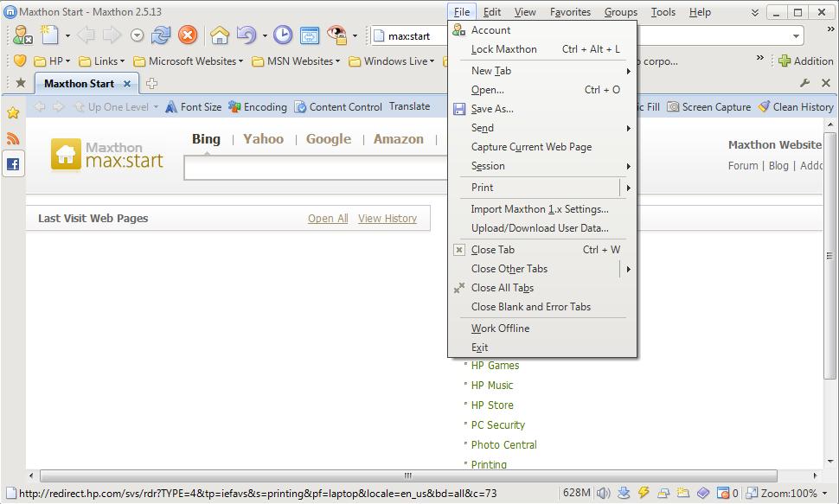Click the Refresh icon in the toolbar
This screenshot has width=839, height=504.
point(161,35)
